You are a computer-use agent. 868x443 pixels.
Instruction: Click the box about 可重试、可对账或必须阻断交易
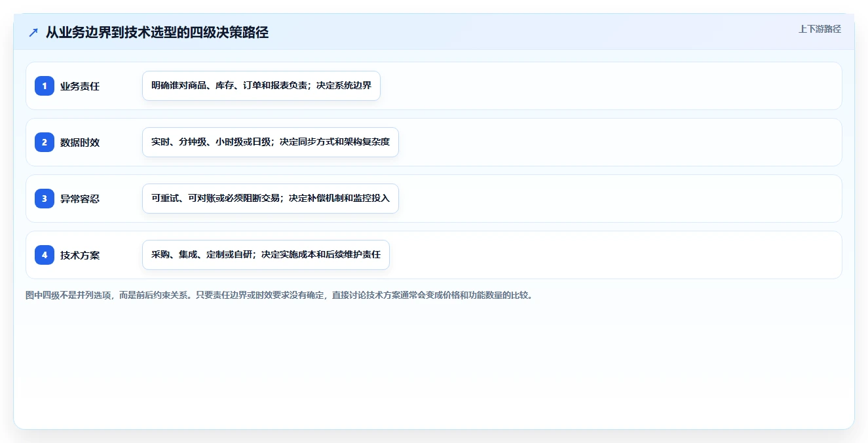(271, 199)
